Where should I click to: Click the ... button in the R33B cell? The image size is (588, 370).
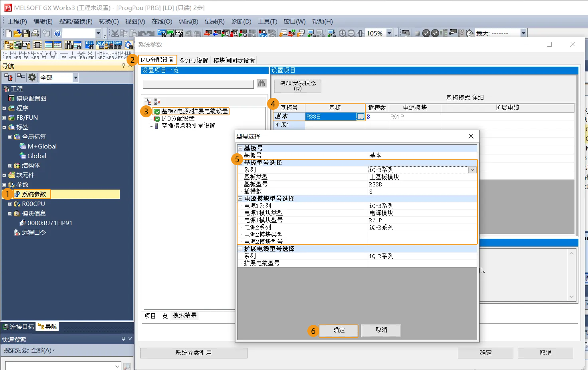coord(360,117)
